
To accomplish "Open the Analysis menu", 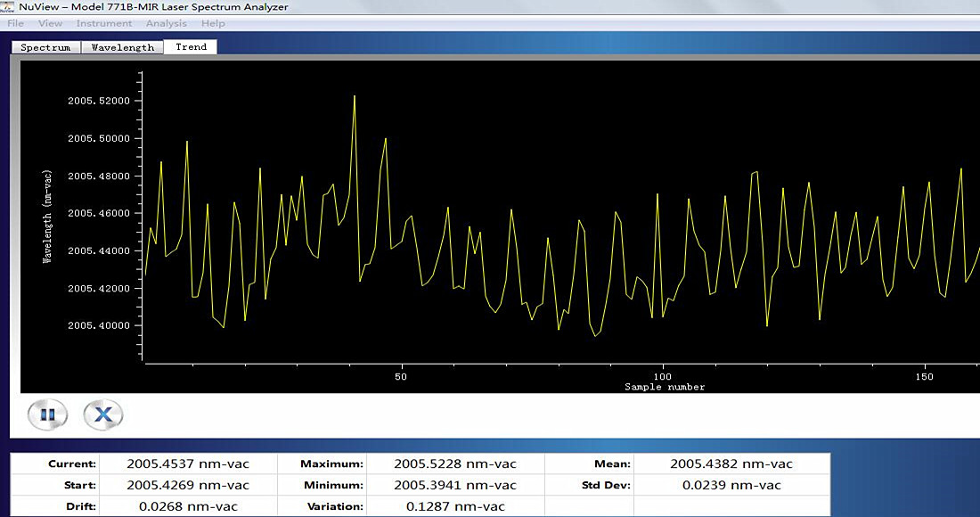I will (167, 23).
